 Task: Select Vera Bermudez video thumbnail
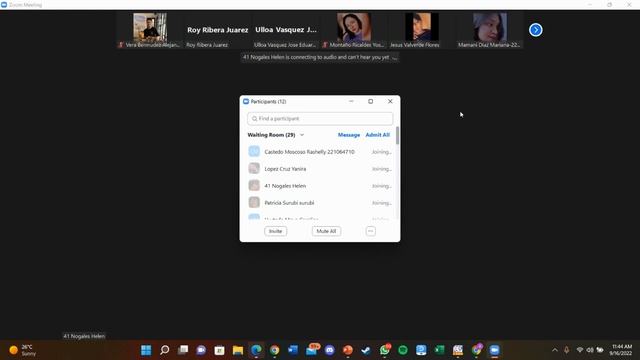150,30
